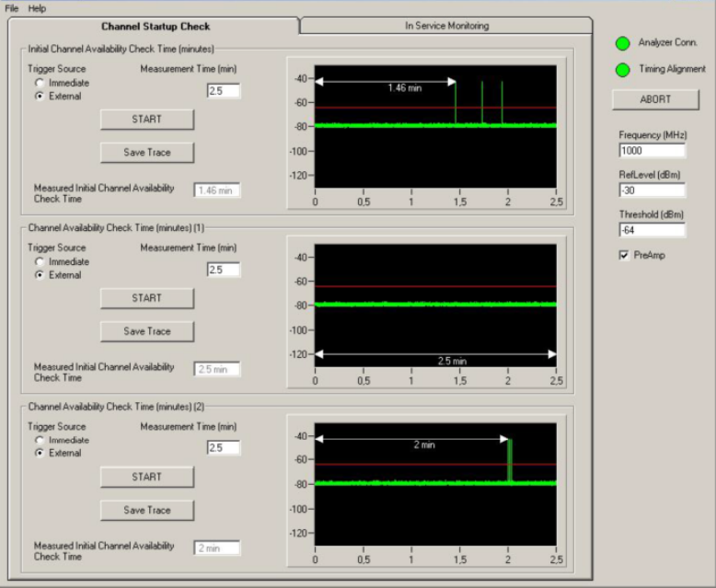Screen dimensions: 716x588
Task: Open the File menu
Action: [11, 8]
